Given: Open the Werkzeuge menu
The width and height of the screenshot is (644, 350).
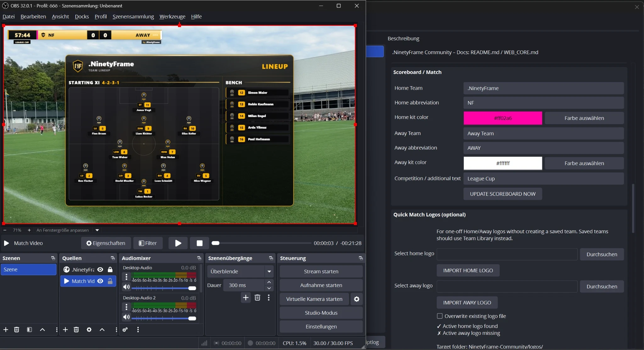Looking at the screenshot, I should (172, 16).
